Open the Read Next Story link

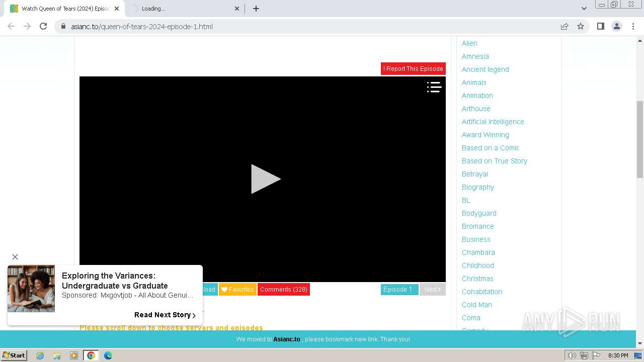pos(165,315)
